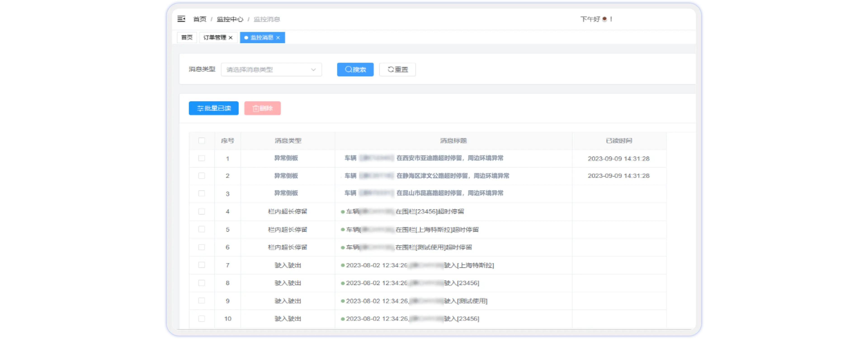Click 首页 in the breadcrumb
The width and height of the screenshot is (868, 339).
[199, 19]
